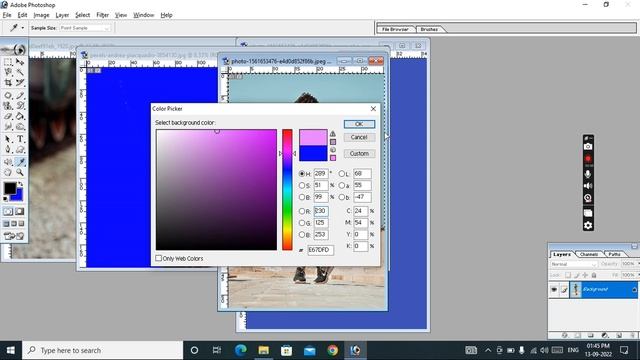Select the Rectangular Marquee tool

pos(8,62)
